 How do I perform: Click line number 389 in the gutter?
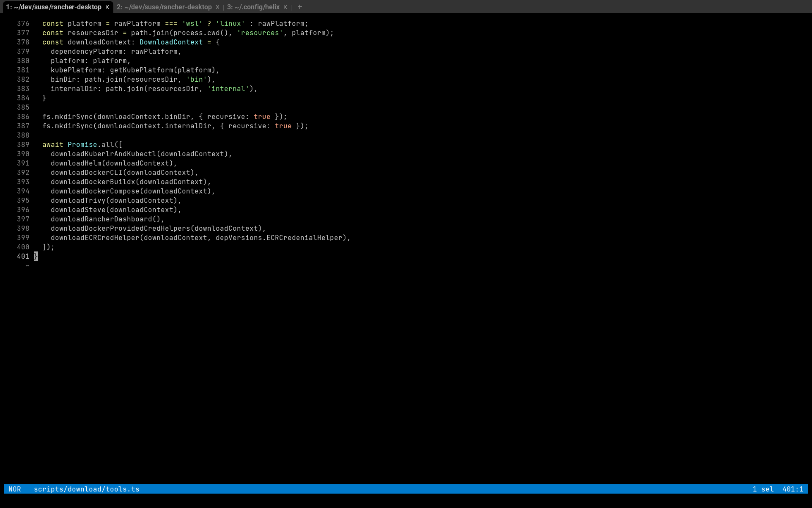(23, 144)
